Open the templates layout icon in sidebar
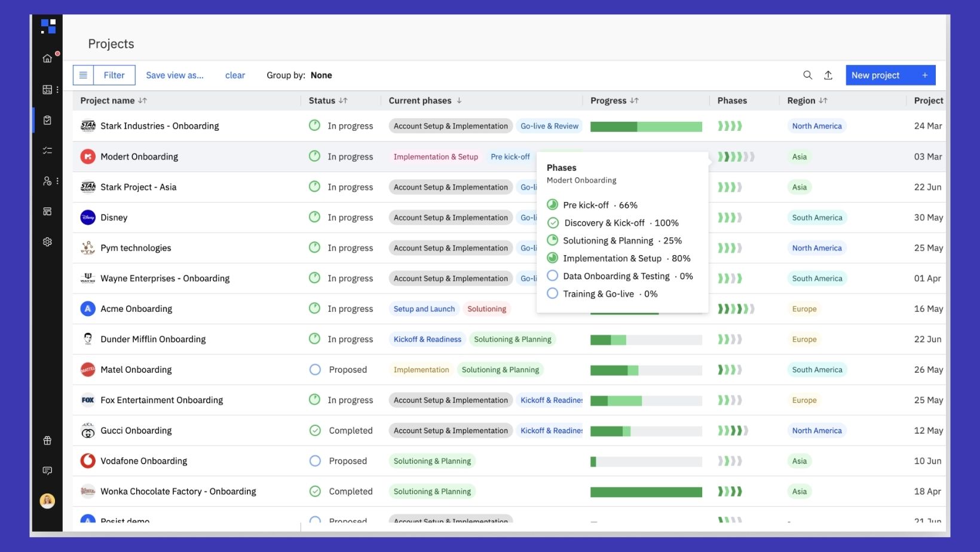Image resolution: width=980 pixels, height=552 pixels. click(47, 211)
